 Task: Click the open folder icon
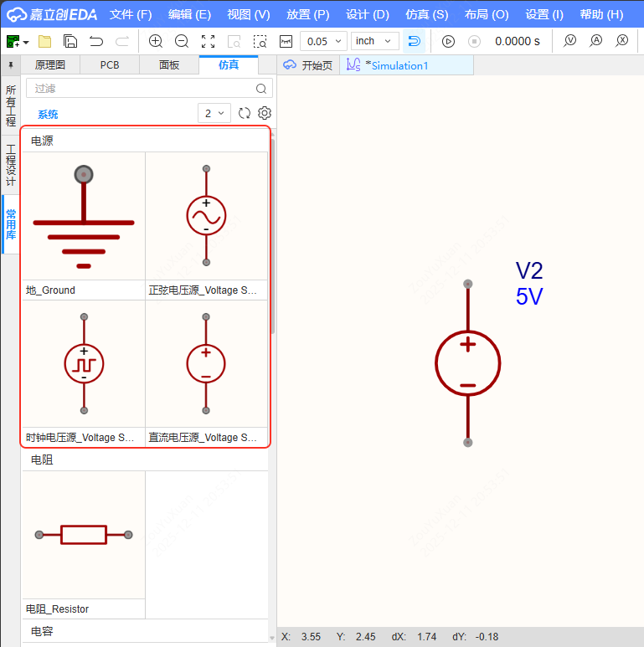pos(45,41)
